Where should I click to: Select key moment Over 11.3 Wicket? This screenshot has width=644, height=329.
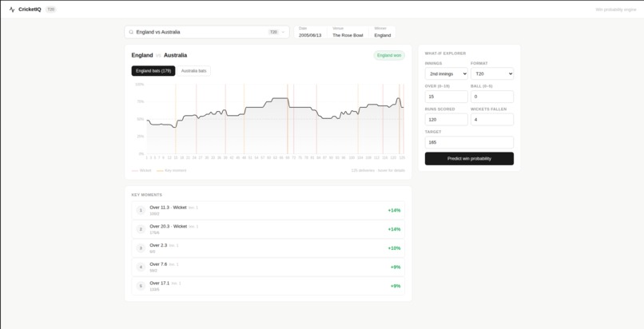pos(268,211)
